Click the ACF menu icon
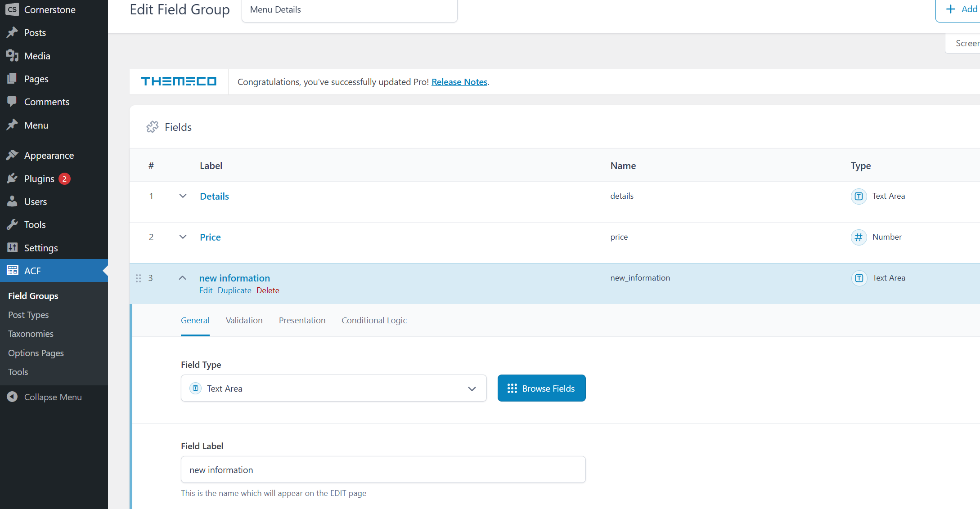The width and height of the screenshot is (980, 509). pyautogui.click(x=12, y=271)
